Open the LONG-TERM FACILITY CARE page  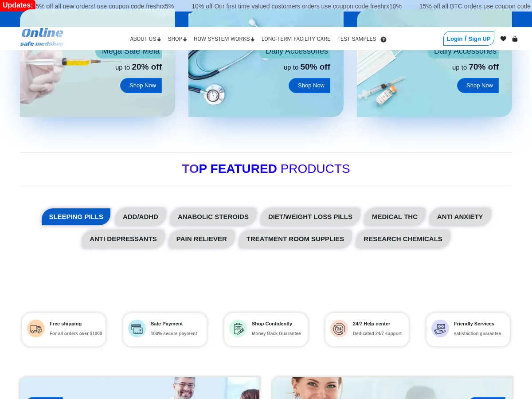[296, 39]
